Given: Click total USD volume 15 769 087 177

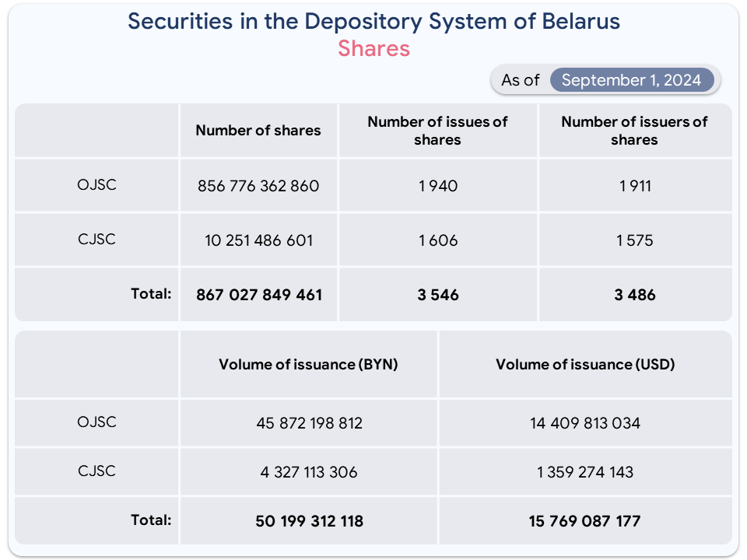Looking at the screenshot, I should 584,521.
